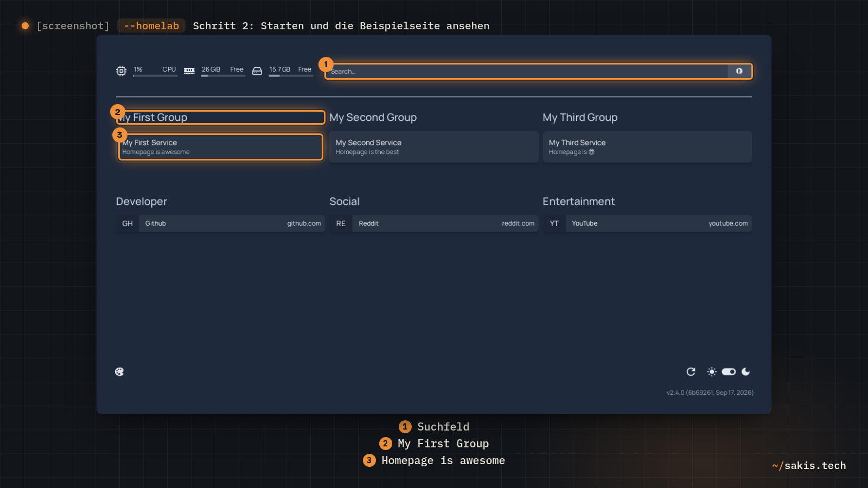Screen dimensions: 868x488
Task: Click the 'Homepage is awesome' description in card
Action: coord(156,152)
